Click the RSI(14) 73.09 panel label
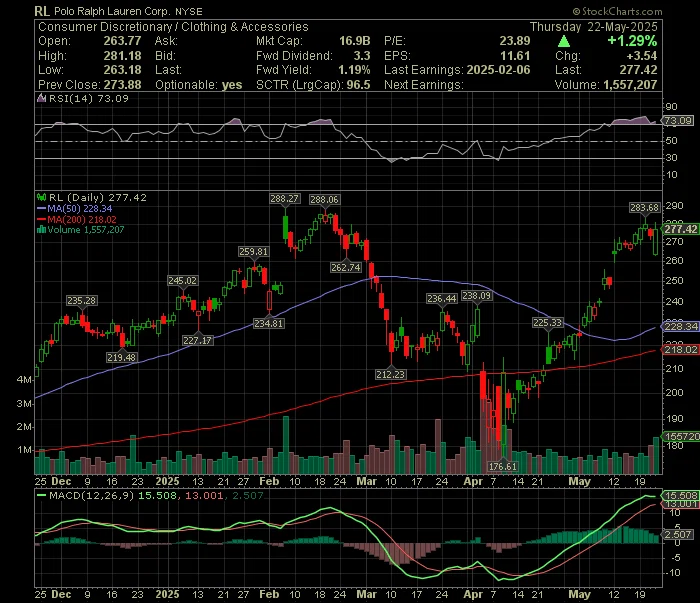This screenshot has width=700, height=603. [x=88, y=98]
